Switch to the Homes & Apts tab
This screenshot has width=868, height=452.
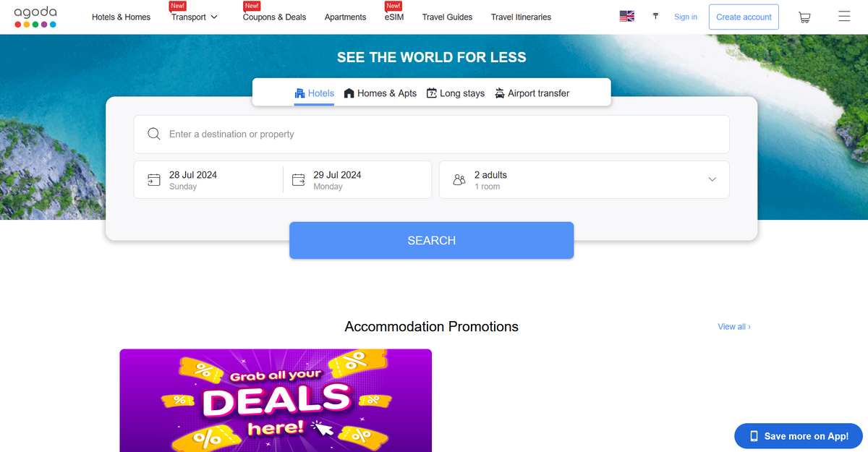coord(380,93)
